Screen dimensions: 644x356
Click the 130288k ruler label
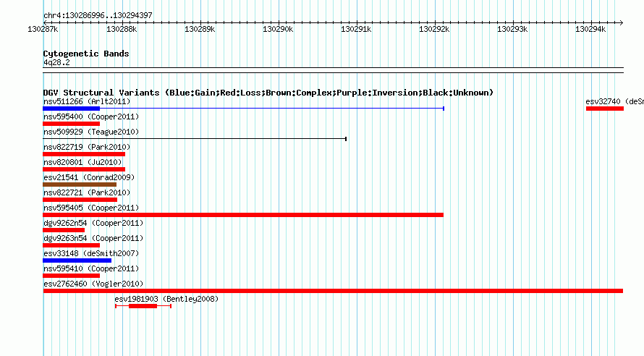click(x=122, y=29)
